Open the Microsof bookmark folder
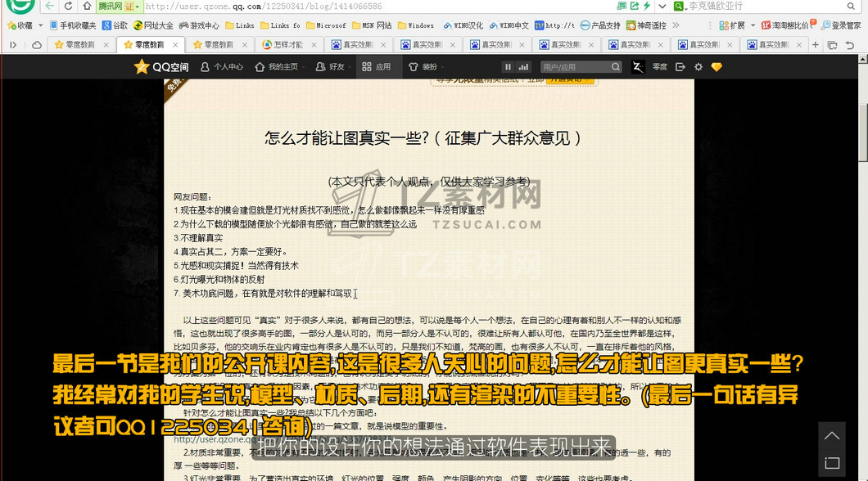This screenshot has width=868, height=481. (x=326, y=25)
